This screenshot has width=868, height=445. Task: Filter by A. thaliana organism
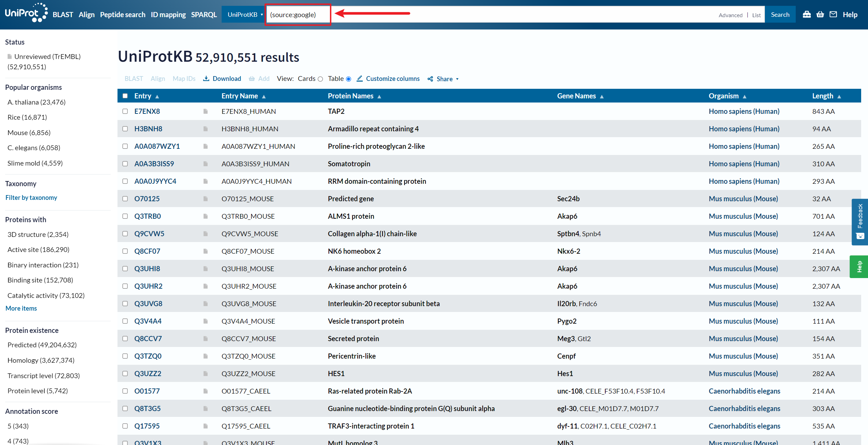[x=37, y=102]
